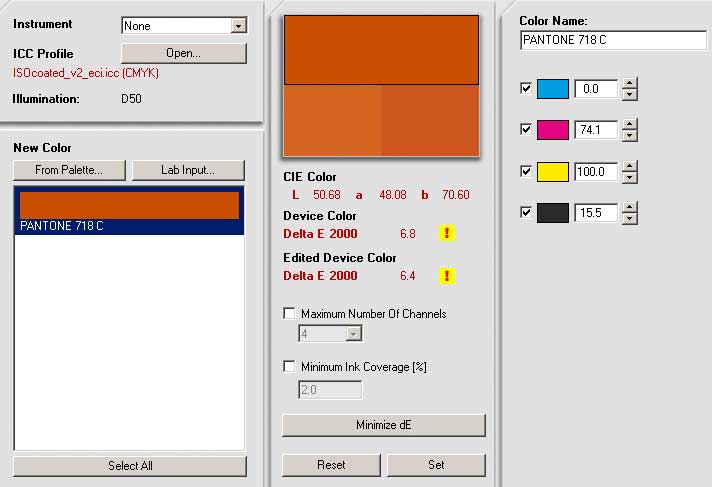Click the Edited Device Color Delta E value 6.4

tap(408, 276)
